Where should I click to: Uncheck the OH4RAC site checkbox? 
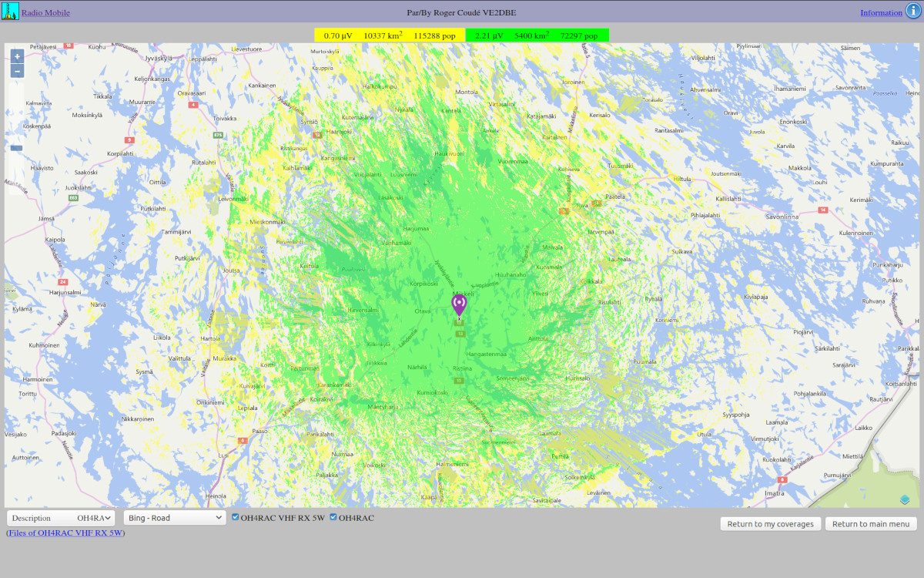tap(333, 517)
